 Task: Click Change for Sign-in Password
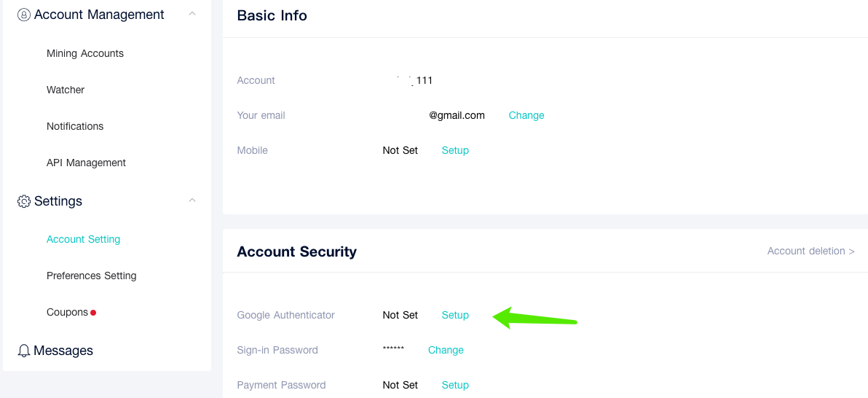[446, 351]
